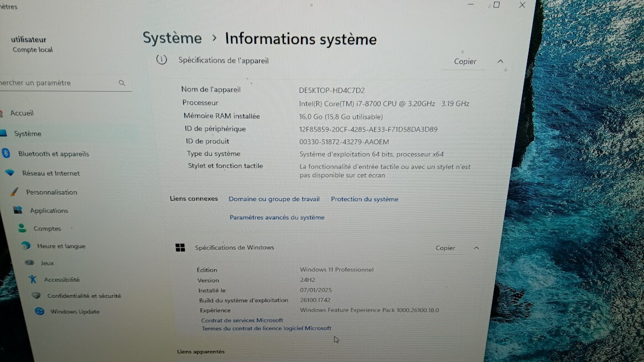Click the Intel Core i7-8700 processor value
The image size is (644, 362).
[x=383, y=104]
